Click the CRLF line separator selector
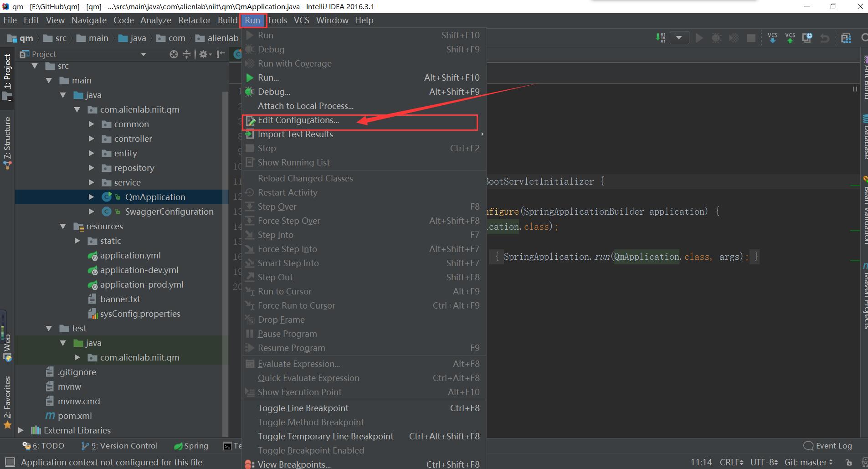 point(731,462)
